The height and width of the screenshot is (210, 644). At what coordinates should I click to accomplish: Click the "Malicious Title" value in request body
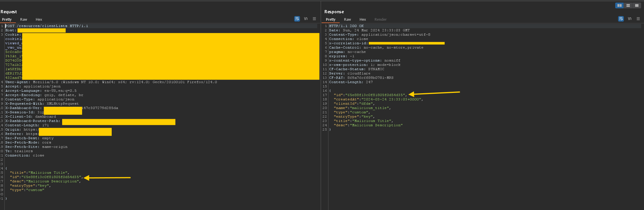[48, 173]
